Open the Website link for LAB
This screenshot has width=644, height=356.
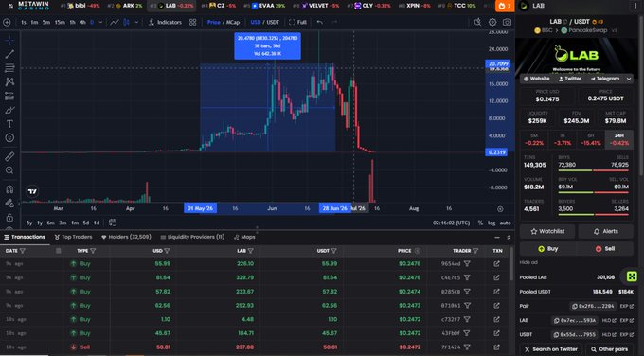(x=537, y=79)
